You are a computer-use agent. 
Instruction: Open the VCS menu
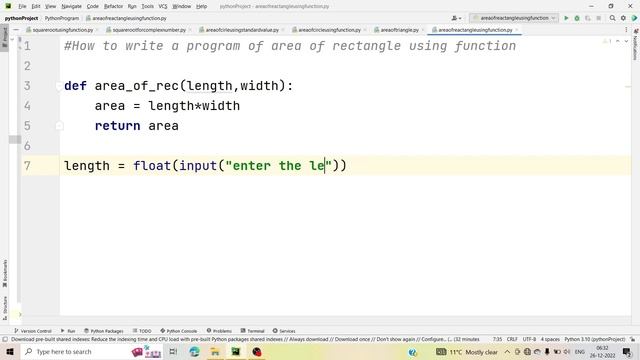[163, 6]
